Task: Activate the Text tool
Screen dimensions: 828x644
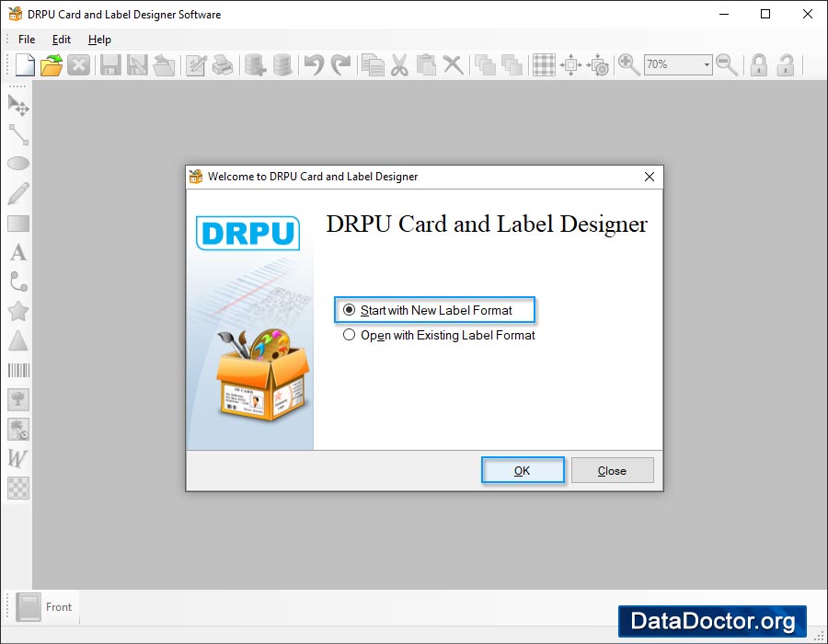Action: [x=18, y=252]
